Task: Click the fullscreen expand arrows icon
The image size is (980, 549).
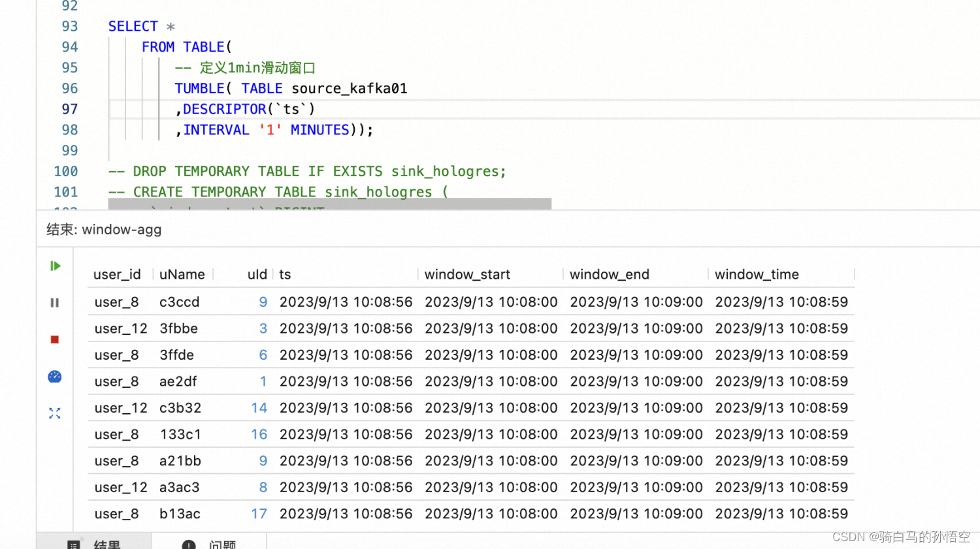Action: point(55,413)
